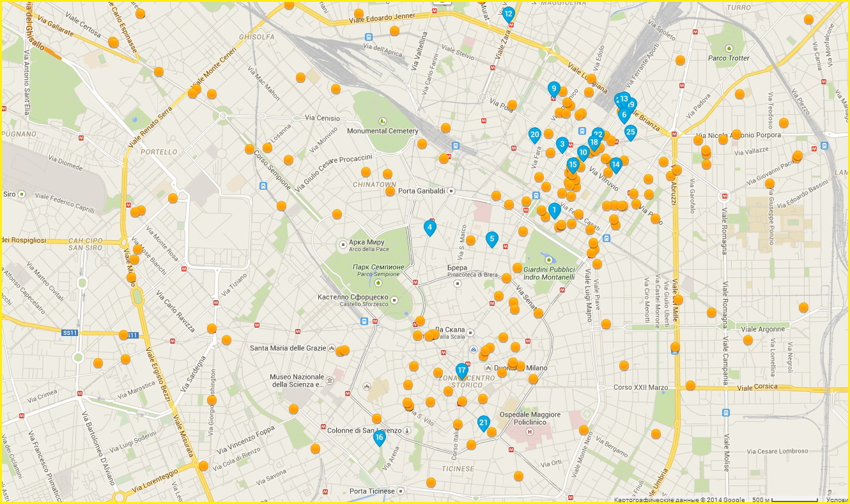Select the 'Via Cenisio' street label

(x=323, y=118)
